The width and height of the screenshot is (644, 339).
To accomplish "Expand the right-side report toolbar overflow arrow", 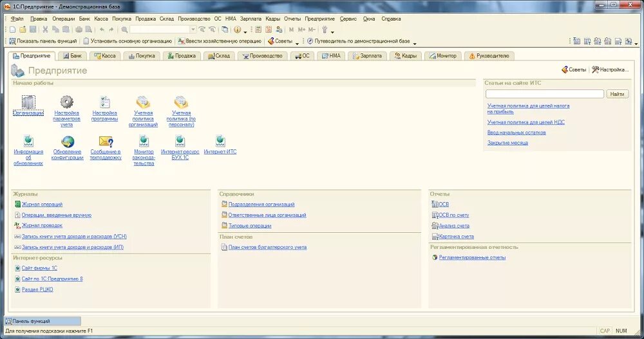I will [636, 43].
